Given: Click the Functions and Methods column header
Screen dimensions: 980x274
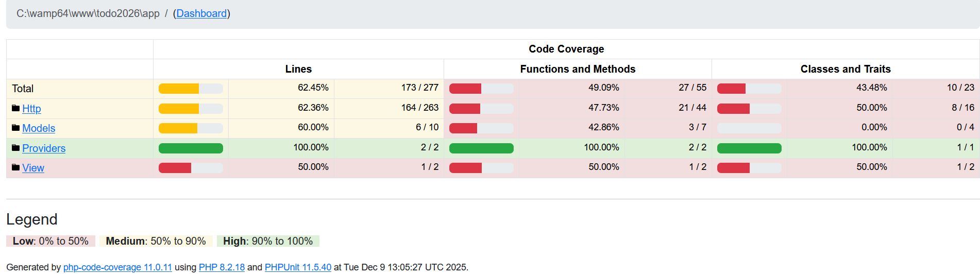Looking at the screenshot, I should pyautogui.click(x=578, y=69).
